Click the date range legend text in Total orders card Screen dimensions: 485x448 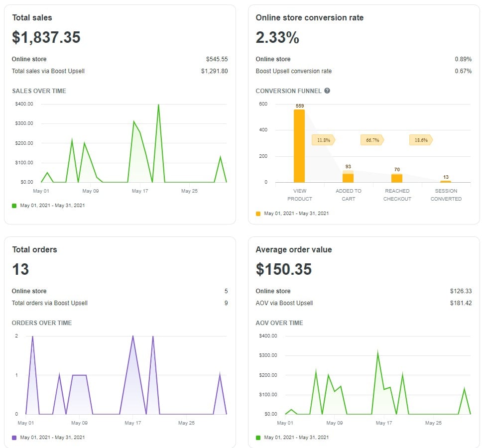click(x=52, y=438)
